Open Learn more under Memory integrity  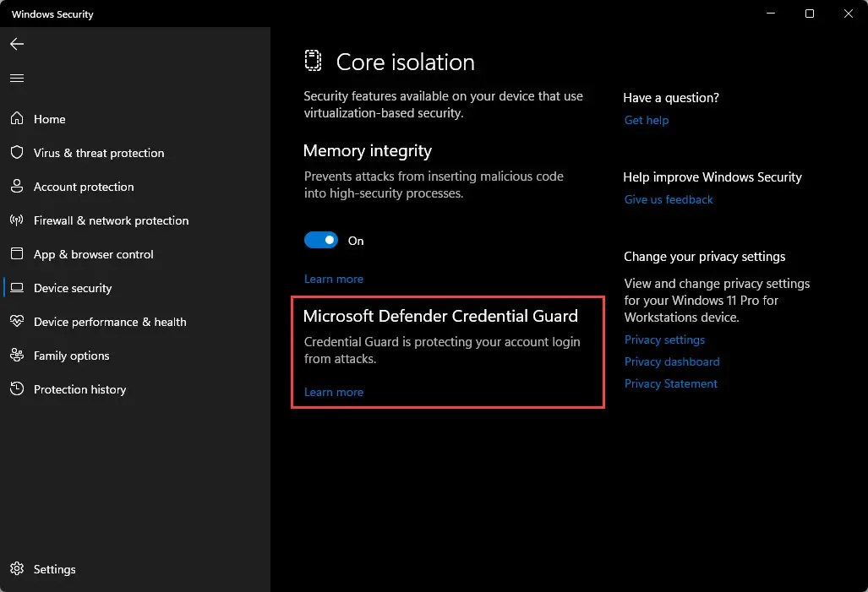click(x=333, y=279)
